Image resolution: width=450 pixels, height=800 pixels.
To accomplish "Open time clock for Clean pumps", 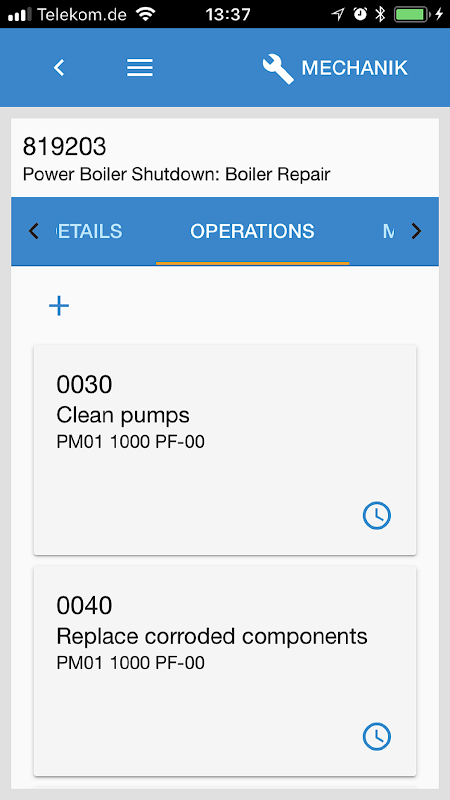I will (377, 515).
